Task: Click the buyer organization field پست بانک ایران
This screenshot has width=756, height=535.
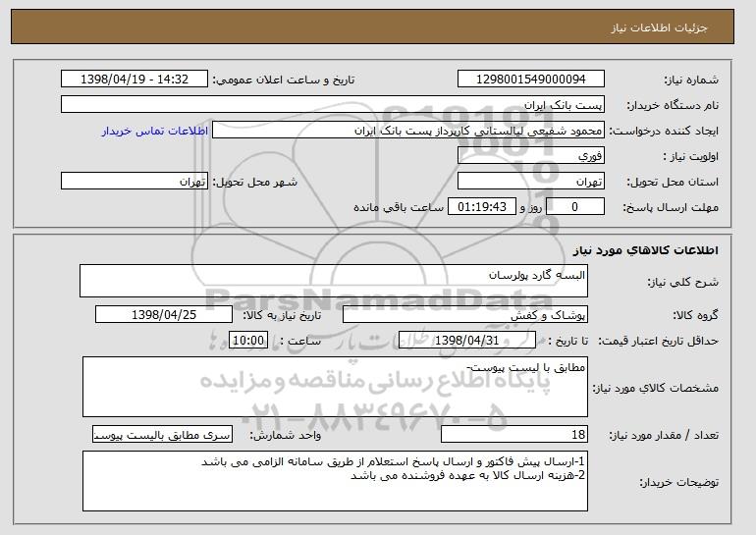Action: tap(333, 105)
